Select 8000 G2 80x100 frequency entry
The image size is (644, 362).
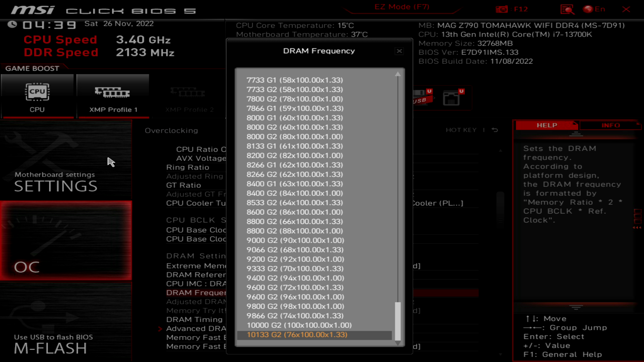[x=296, y=136]
